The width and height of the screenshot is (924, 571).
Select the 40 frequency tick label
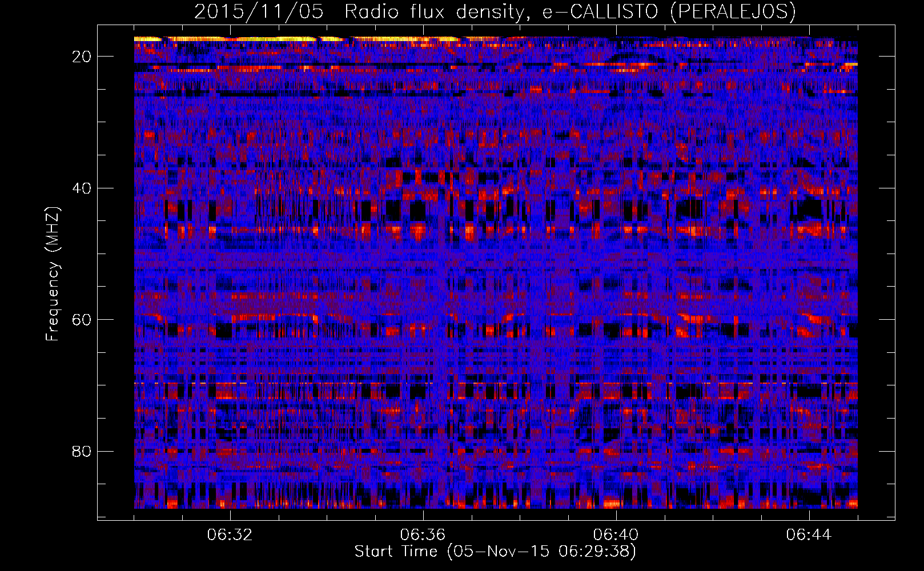coord(82,188)
